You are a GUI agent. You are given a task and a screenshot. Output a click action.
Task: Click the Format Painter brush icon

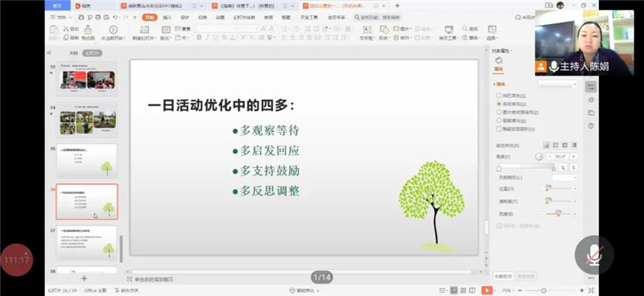pyautogui.click(x=88, y=30)
